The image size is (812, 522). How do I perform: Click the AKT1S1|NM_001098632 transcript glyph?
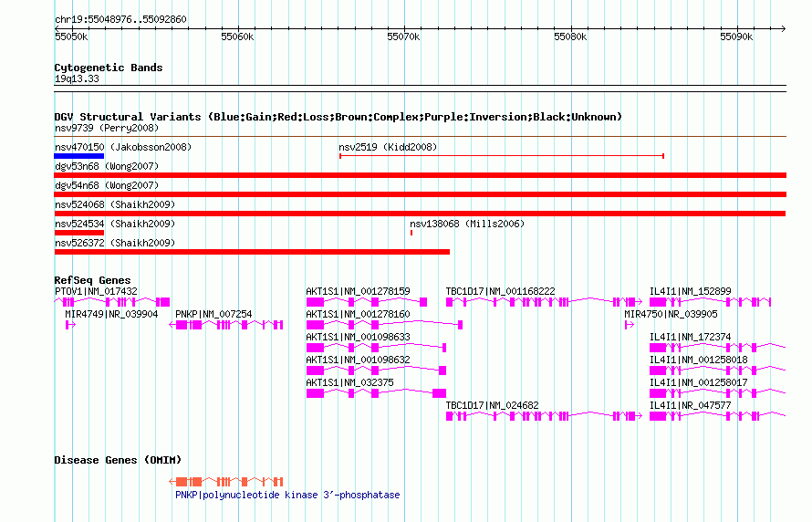point(376,371)
